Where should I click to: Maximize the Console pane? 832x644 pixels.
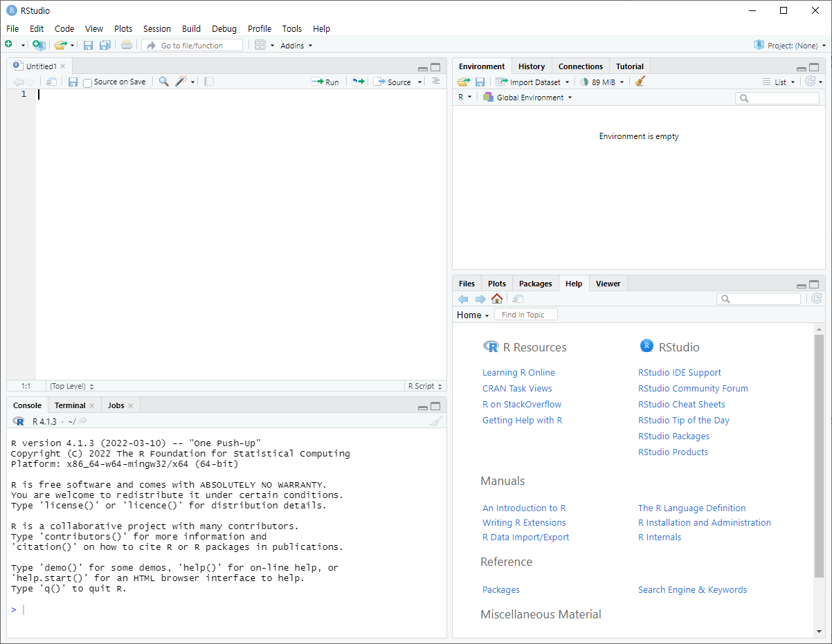435,406
